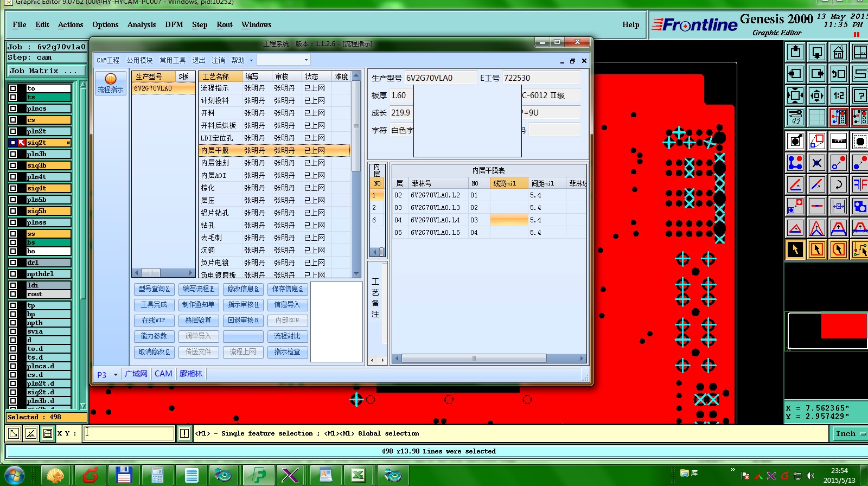The height and width of the screenshot is (486, 868).
Task: Click the 保存信息S button
Action: pos(288,289)
